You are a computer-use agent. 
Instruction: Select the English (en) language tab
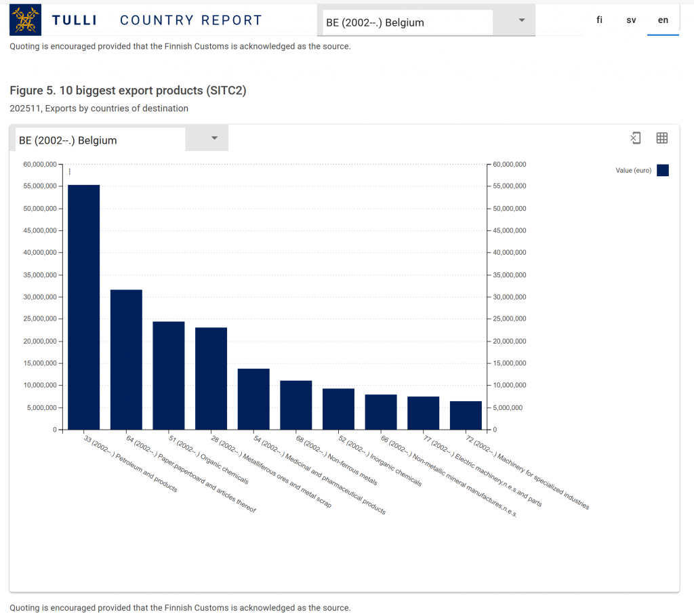(663, 20)
